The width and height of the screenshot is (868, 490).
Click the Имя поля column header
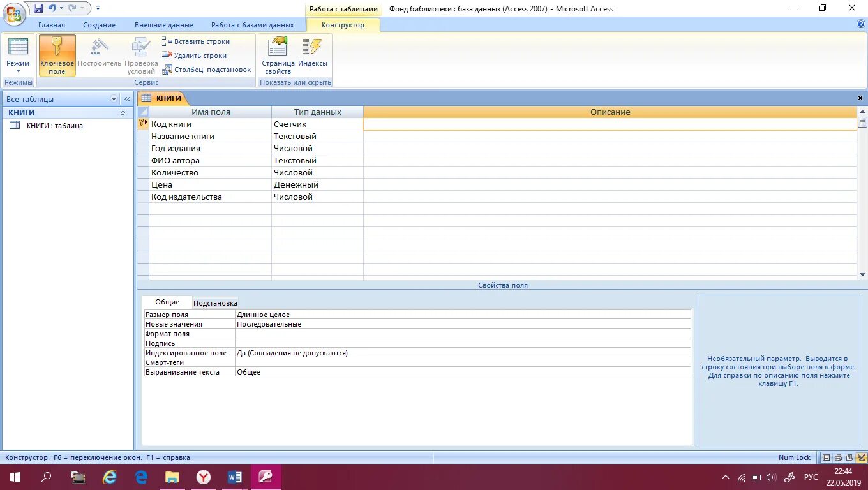211,112
